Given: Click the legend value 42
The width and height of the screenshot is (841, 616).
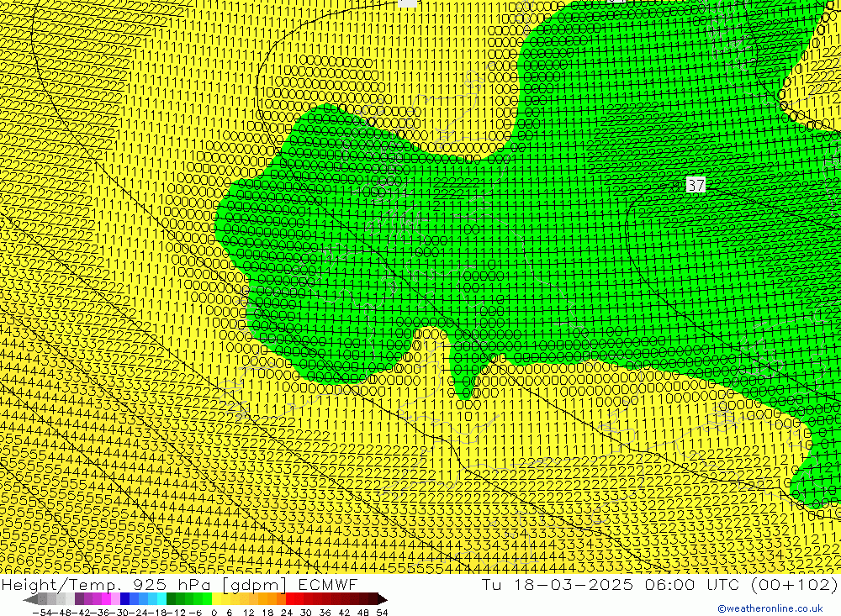Looking at the screenshot, I should point(344,613).
